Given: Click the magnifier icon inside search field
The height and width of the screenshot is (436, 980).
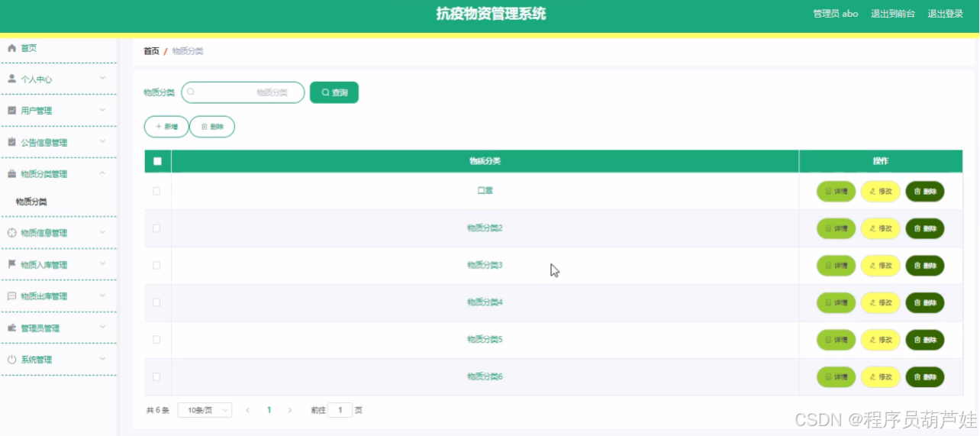Looking at the screenshot, I should [x=191, y=92].
